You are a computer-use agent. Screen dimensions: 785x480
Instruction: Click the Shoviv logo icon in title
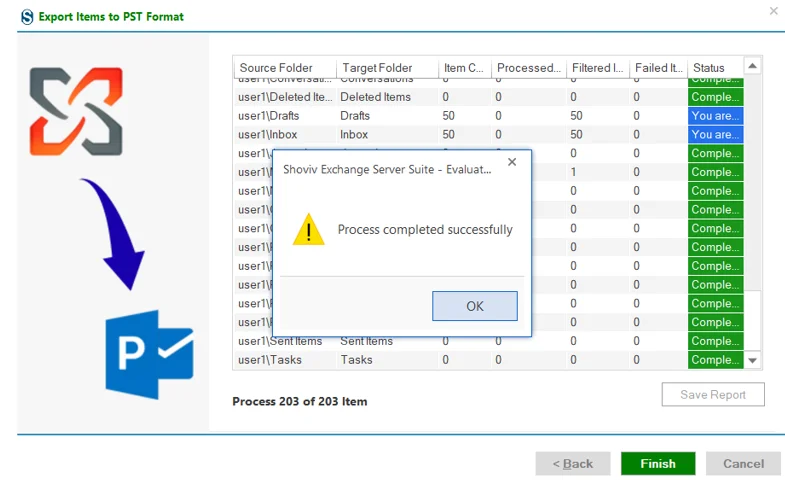(27, 17)
